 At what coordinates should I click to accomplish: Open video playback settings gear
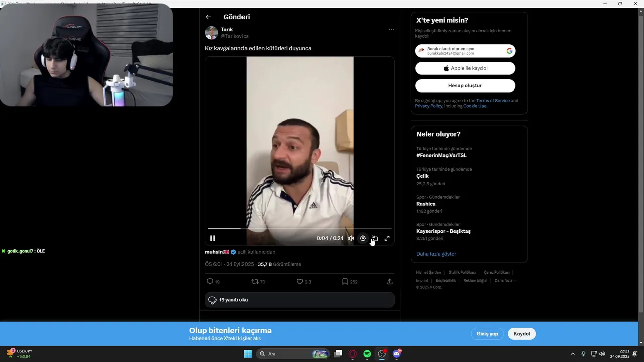363,238
